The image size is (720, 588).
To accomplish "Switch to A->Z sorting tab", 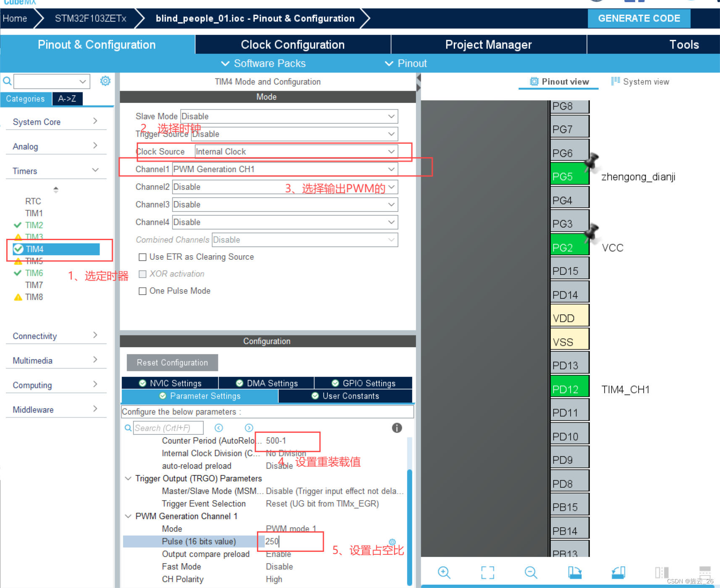I will [x=67, y=99].
